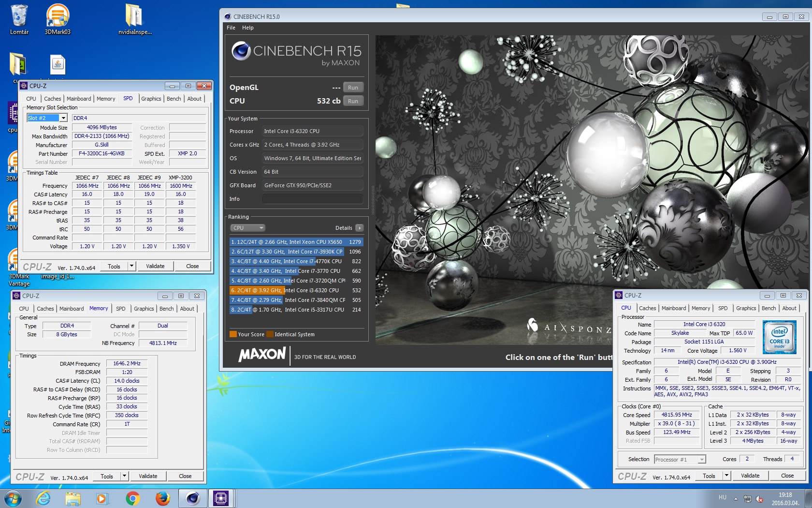This screenshot has height=508, width=812.
Task: Click the network tray icon
Action: (748, 499)
